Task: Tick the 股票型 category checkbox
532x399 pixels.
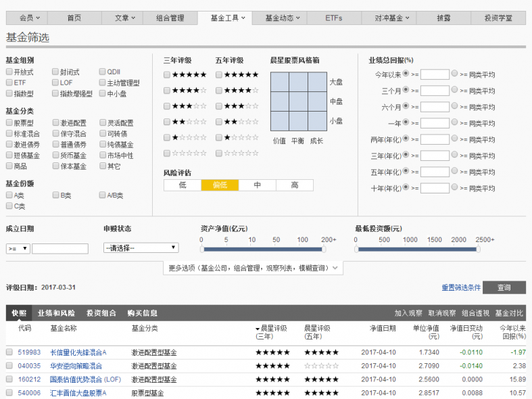Action: point(9,122)
